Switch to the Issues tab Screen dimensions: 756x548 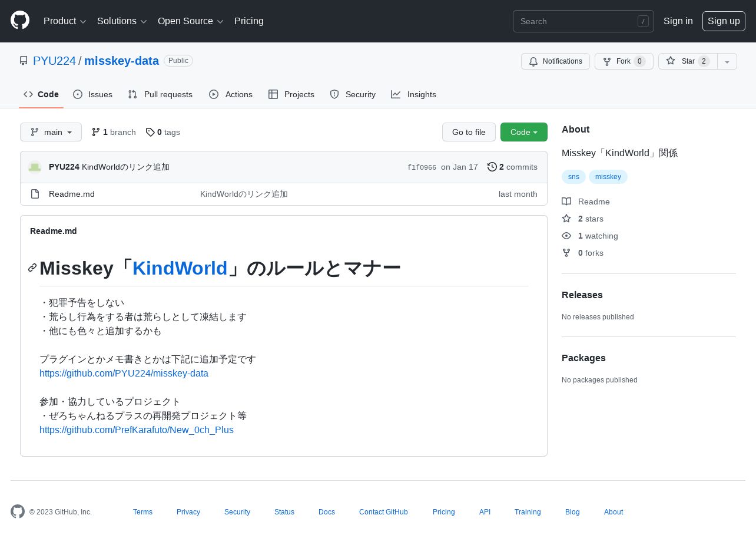click(92, 94)
